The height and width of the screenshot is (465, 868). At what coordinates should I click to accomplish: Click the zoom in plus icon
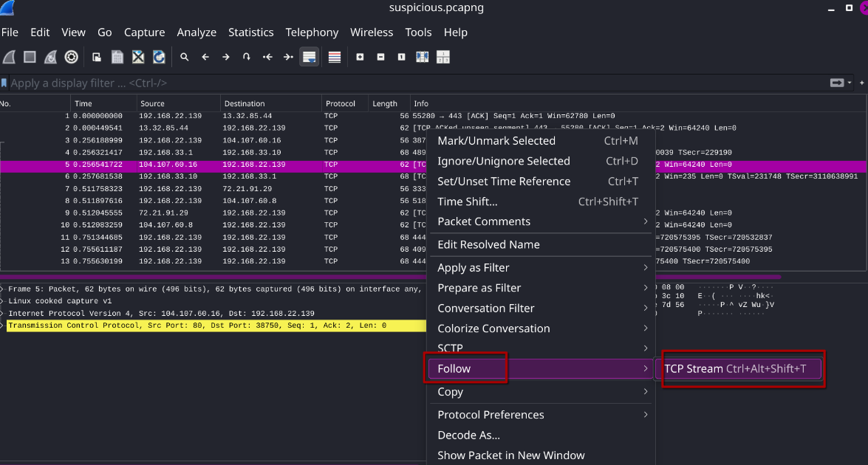360,57
